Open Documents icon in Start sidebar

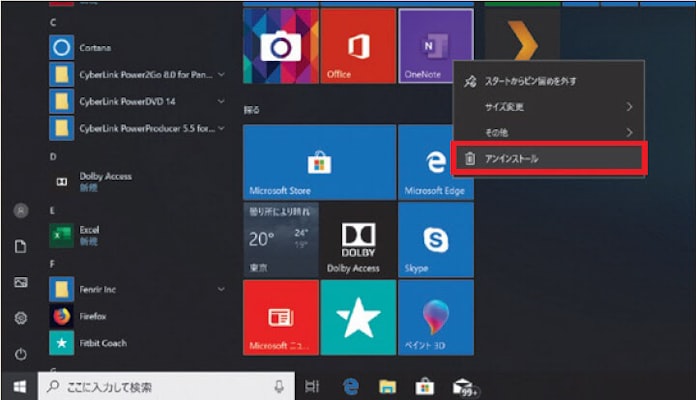pos(20,246)
